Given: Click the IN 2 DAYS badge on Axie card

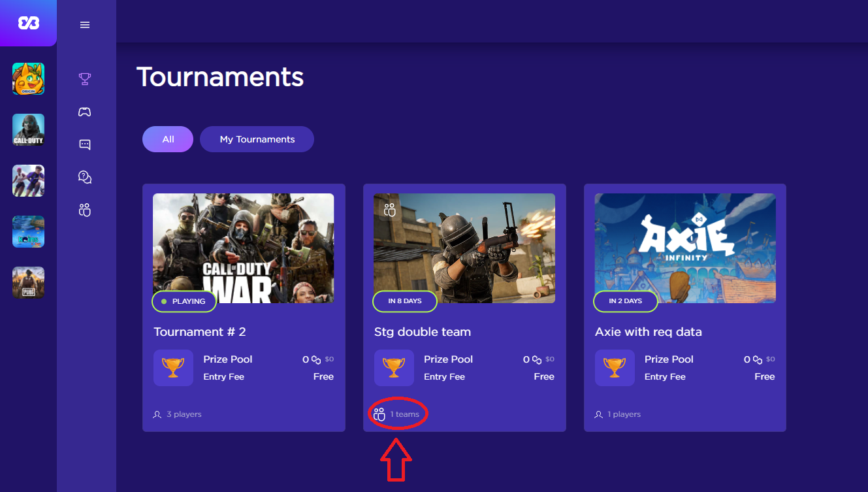Looking at the screenshot, I should 625,301.
